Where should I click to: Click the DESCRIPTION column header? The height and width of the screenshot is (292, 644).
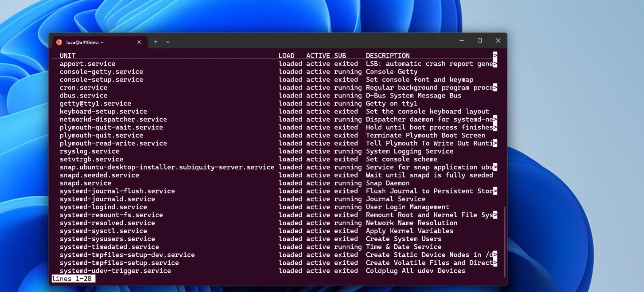[388, 55]
